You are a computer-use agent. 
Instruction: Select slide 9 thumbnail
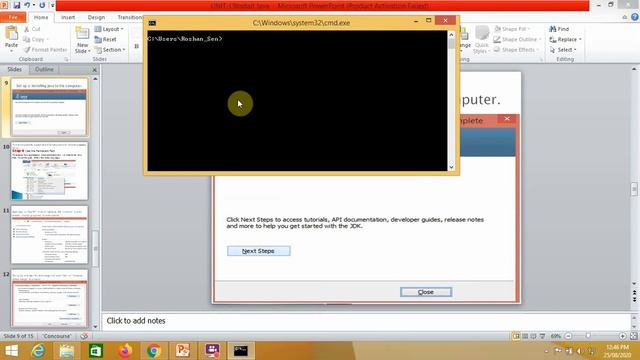[49, 107]
